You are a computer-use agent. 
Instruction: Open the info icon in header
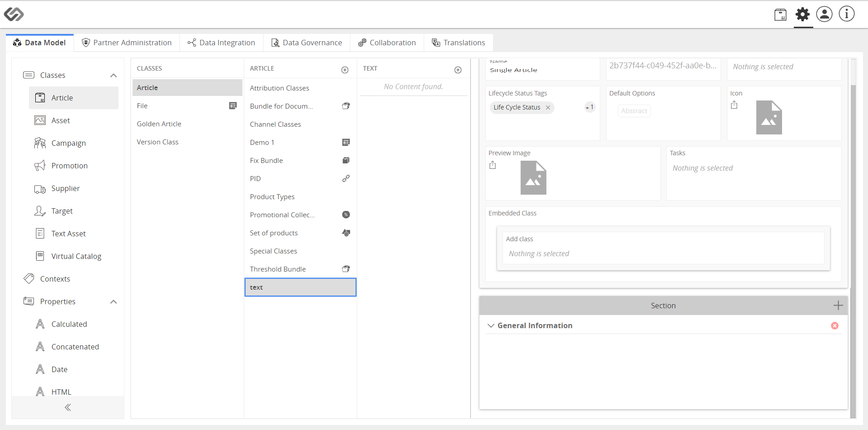[x=847, y=14]
